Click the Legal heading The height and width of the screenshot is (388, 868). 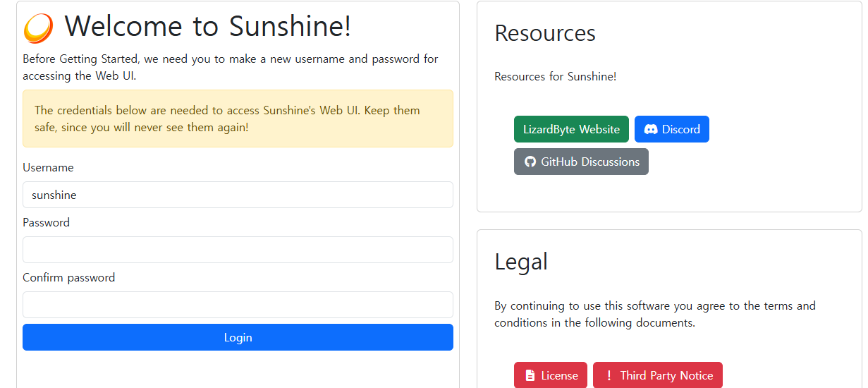coord(521,262)
